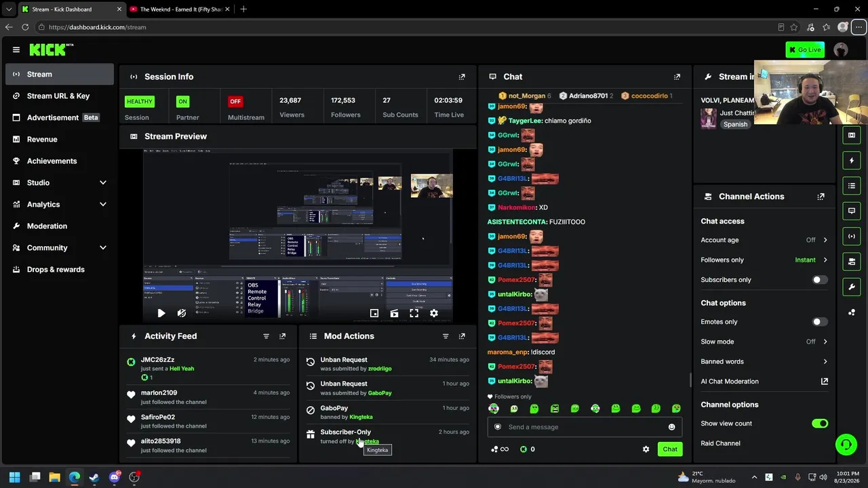Viewport: 868px width, 488px height.
Task: Click Raid Channel option
Action: click(x=720, y=443)
